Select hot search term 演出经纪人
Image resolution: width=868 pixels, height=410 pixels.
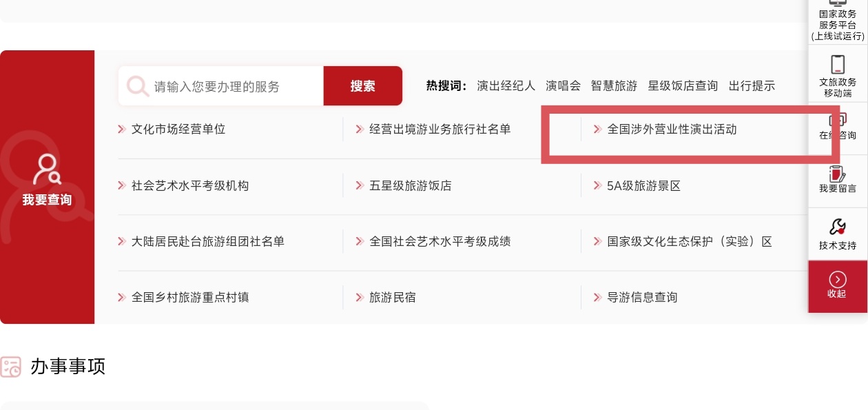tap(506, 86)
